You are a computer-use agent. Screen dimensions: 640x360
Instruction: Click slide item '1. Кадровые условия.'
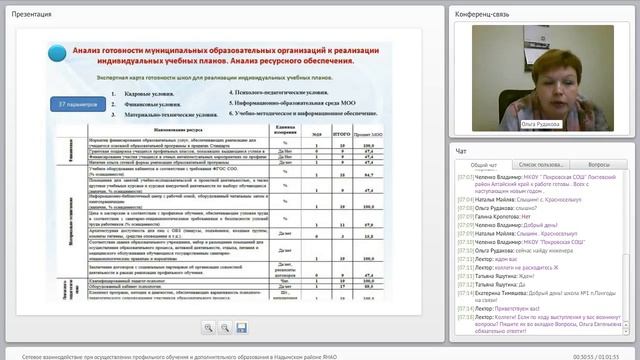coord(143,93)
